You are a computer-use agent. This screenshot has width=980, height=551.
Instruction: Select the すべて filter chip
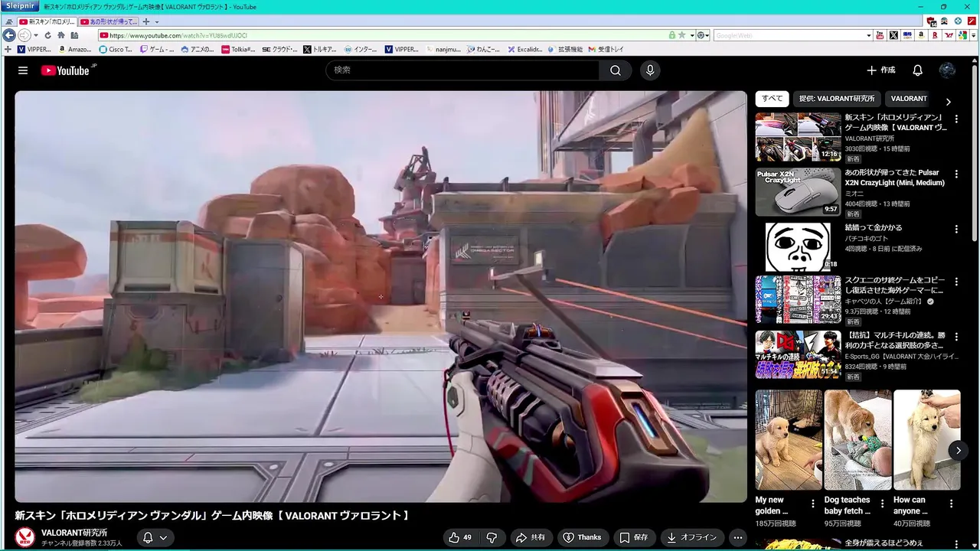[772, 99]
